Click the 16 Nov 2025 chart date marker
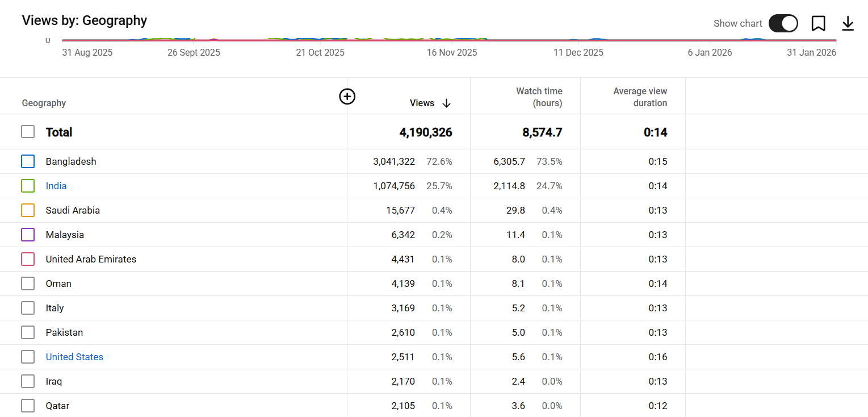 (452, 52)
